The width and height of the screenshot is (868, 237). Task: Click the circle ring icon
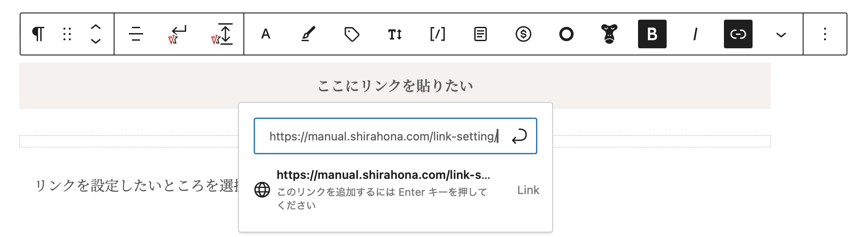point(566,34)
